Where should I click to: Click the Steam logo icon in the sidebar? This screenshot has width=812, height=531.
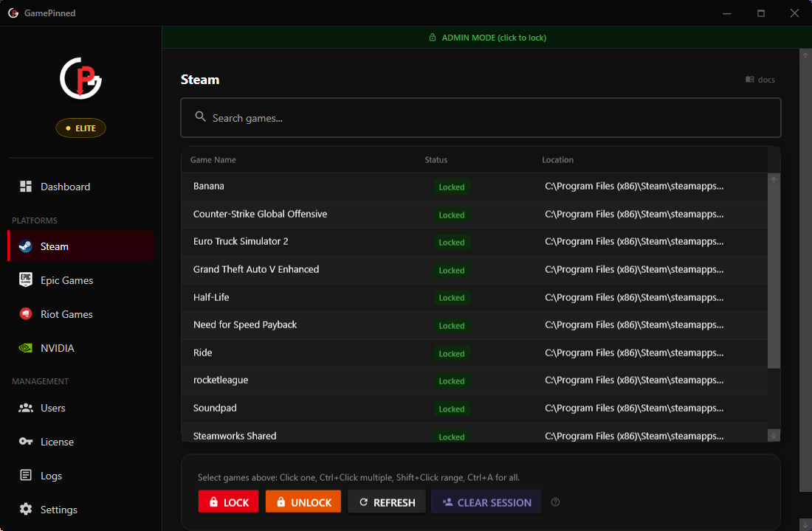coord(25,246)
